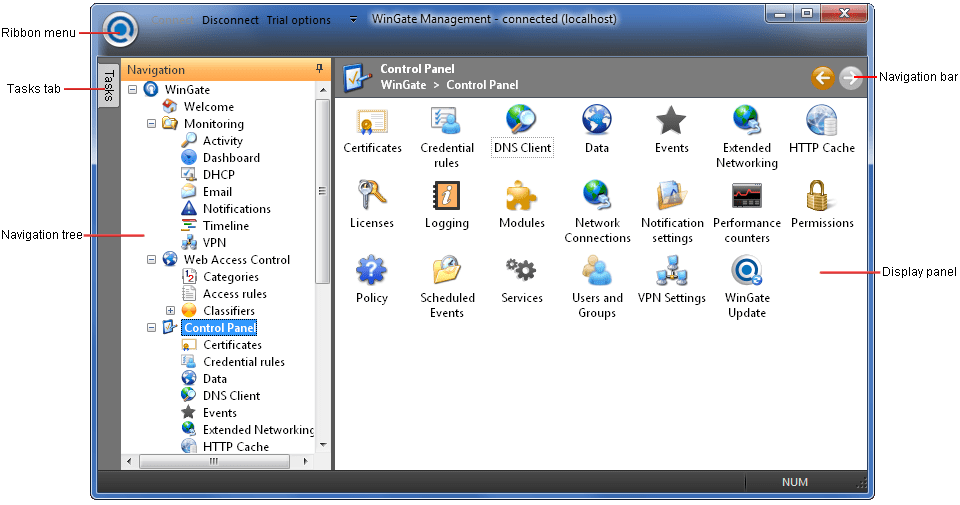Click the WinGate round application menu button
Viewport: 960px width, 505px height.
[x=120, y=28]
